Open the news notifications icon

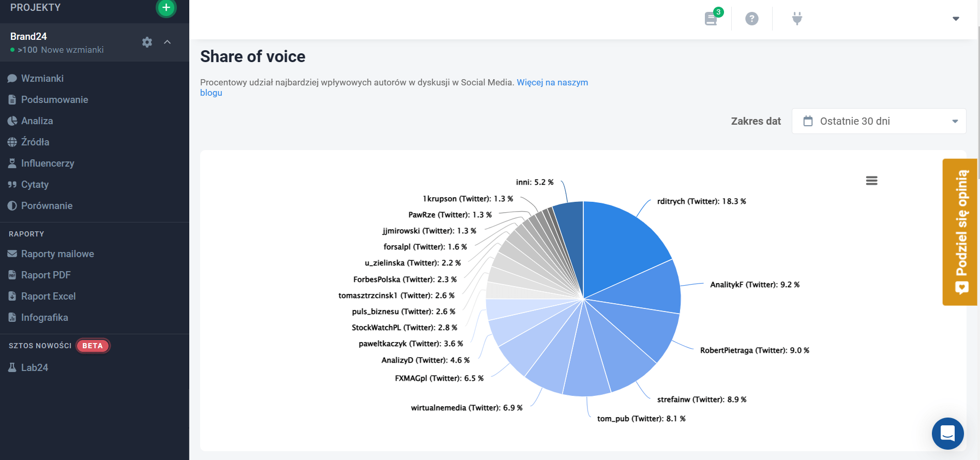coord(712,19)
